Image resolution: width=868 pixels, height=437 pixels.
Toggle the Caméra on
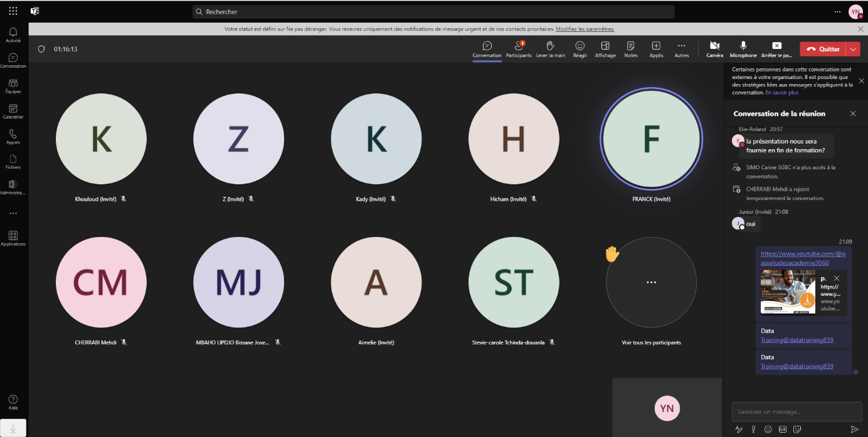(714, 49)
